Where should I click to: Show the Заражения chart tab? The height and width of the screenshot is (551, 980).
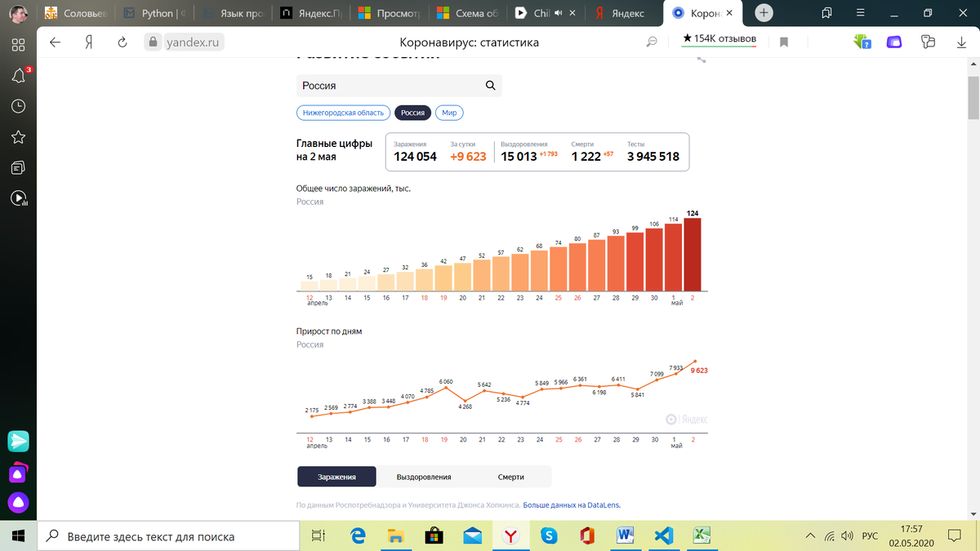336,477
